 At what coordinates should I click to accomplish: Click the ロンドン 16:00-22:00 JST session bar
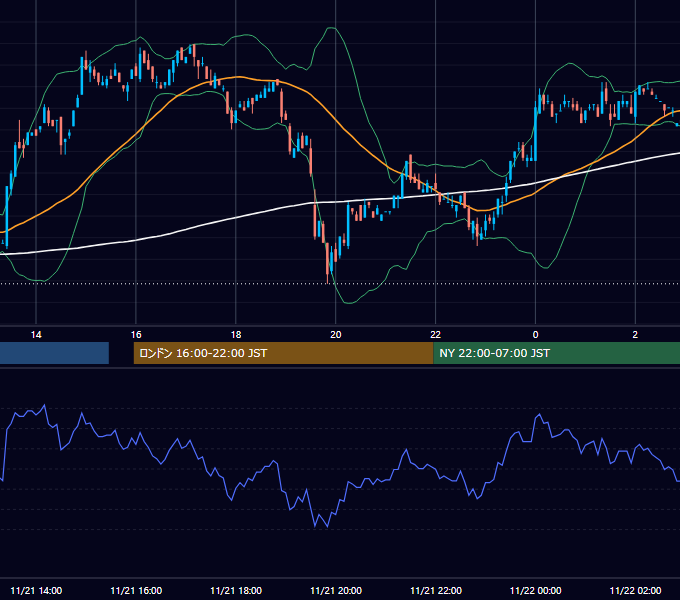point(283,353)
